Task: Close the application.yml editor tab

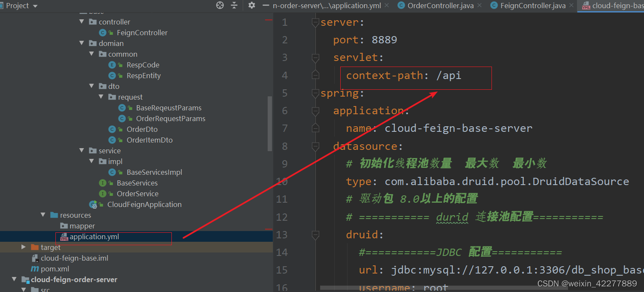Action: [387, 6]
